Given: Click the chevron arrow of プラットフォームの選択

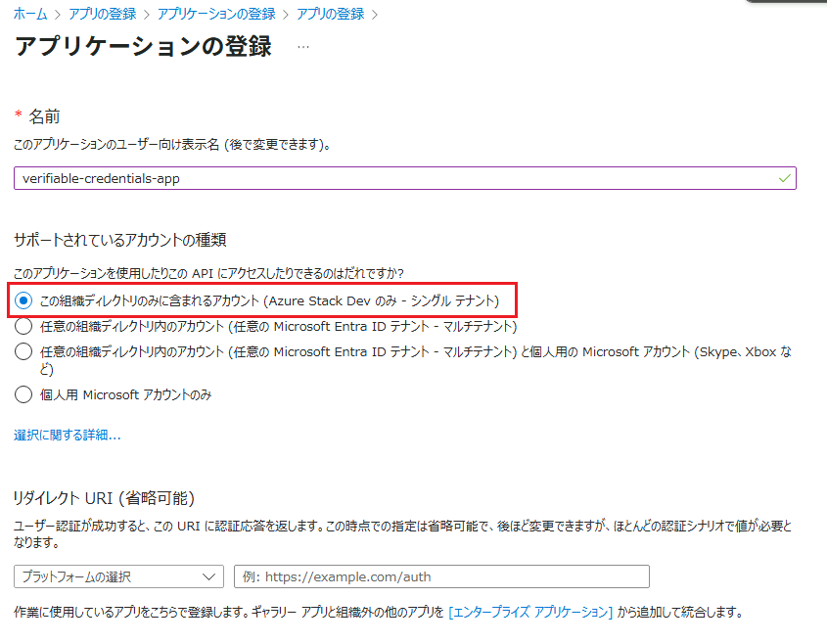Looking at the screenshot, I should click(208, 576).
